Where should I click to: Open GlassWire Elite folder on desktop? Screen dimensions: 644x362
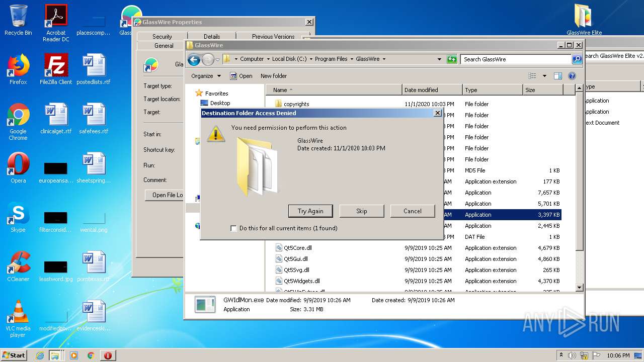coord(584,20)
